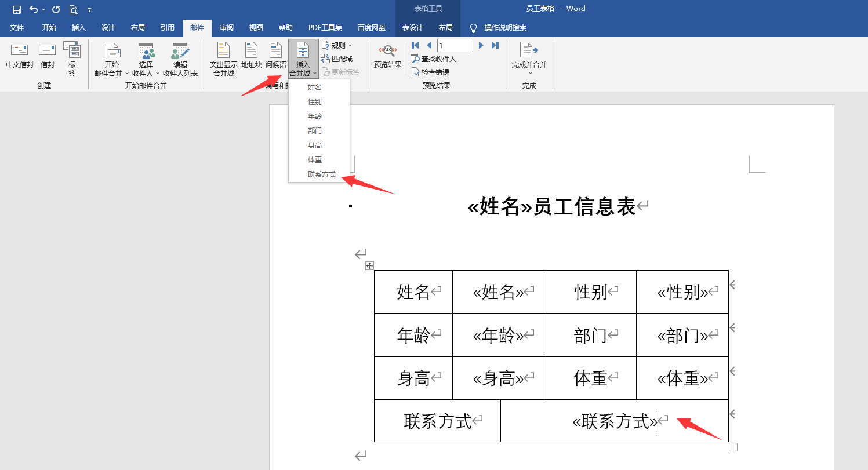Switch to the 插入 ribbon tab
Viewport: 868px width, 470px height.
coord(78,28)
